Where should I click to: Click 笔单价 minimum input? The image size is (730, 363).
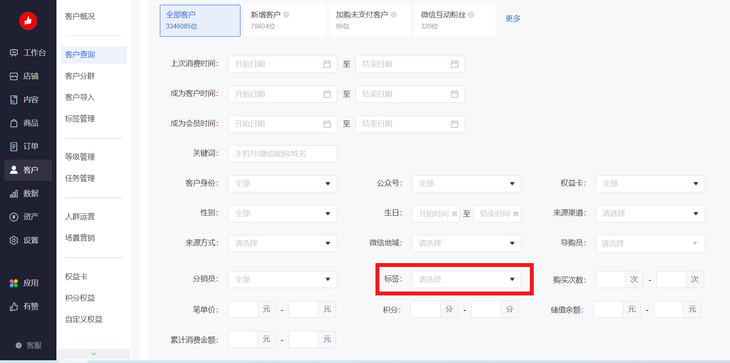[243, 309]
